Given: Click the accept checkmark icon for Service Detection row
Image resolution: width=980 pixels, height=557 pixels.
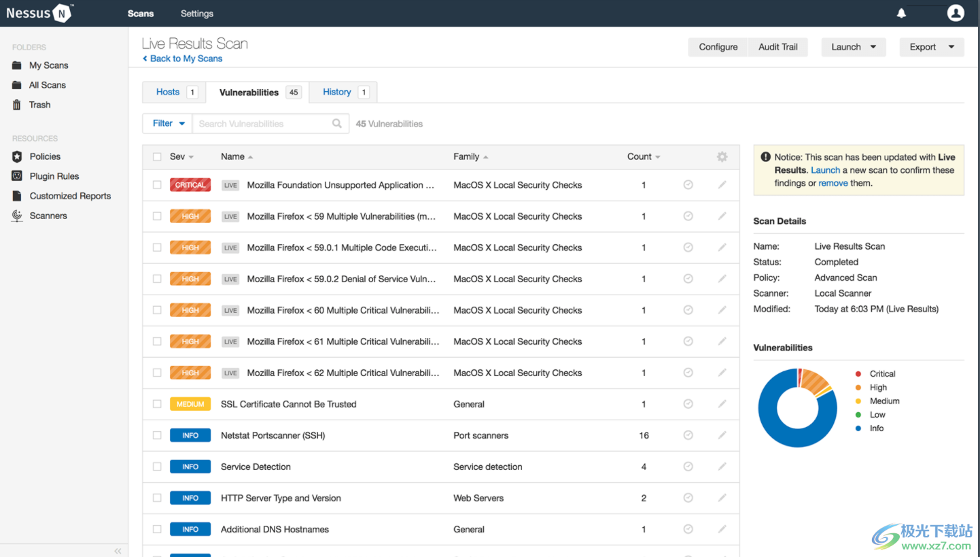Looking at the screenshot, I should 688,467.
